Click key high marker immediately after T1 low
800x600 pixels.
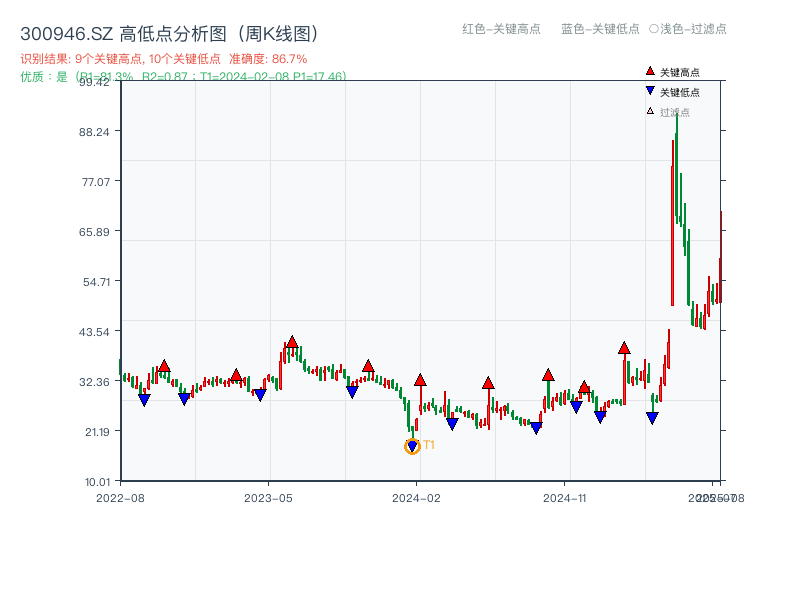(420, 380)
